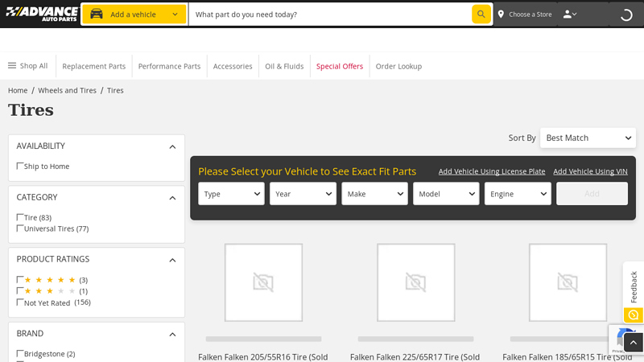Select the five-star rating filter
The image size is (644, 362).
(19, 279)
